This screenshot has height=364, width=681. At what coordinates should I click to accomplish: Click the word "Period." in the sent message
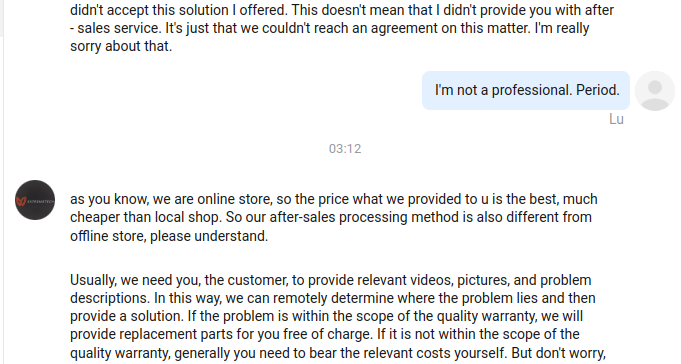click(x=598, y=90)
